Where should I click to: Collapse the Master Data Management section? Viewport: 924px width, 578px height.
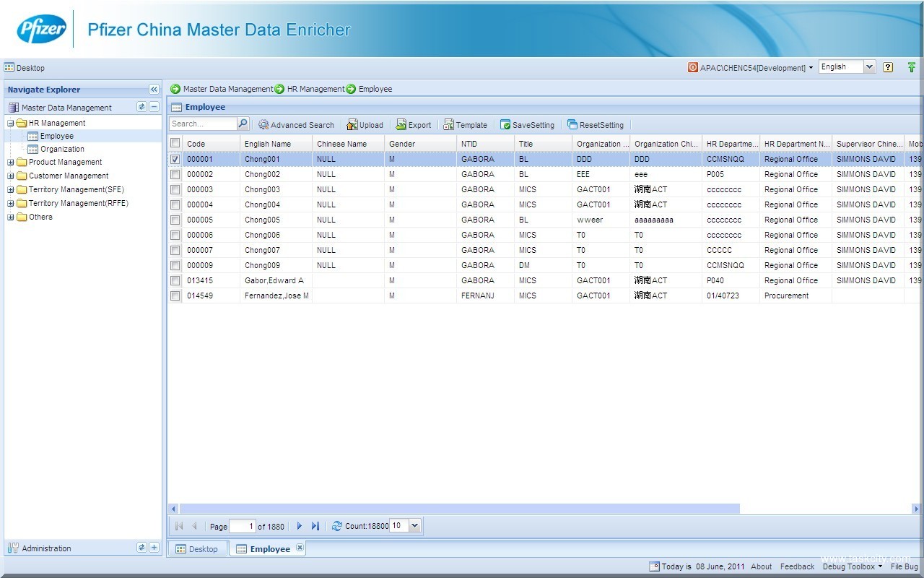pyautogui.click(x=154, y=107)
